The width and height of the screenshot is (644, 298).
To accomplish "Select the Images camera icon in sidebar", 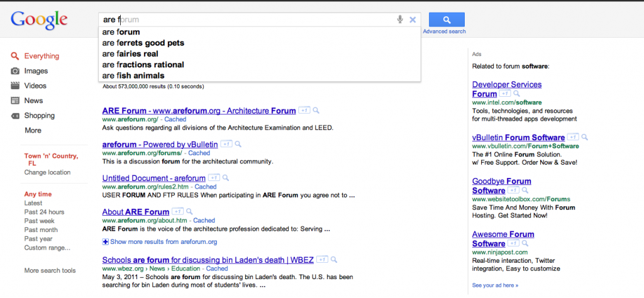I will (15, 71).
